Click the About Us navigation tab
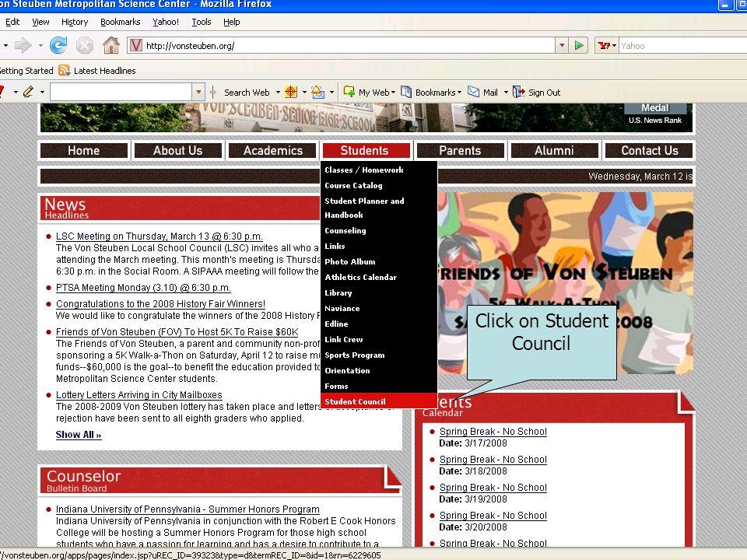This screenshot has width=747, height=560. pyautogui.click(x=177, y=150)
